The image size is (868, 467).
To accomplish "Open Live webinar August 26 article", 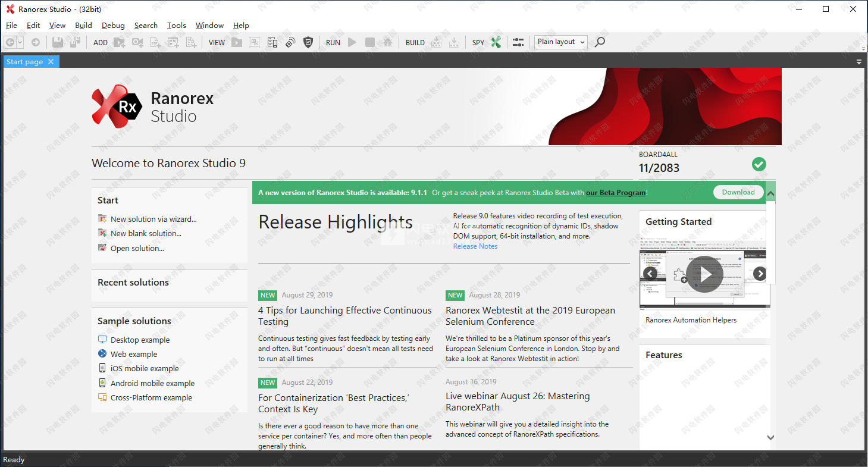I will [518, 402].
